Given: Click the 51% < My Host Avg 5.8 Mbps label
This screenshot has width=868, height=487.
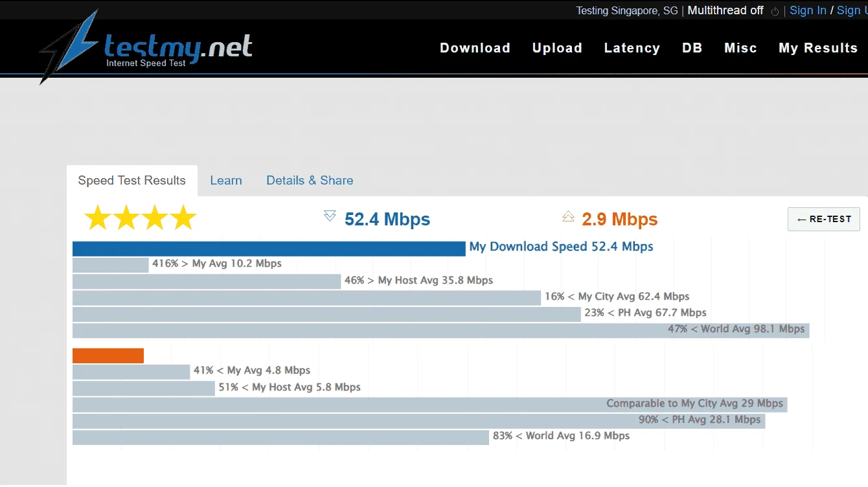Looking at the screenshot, I should 290,387.
